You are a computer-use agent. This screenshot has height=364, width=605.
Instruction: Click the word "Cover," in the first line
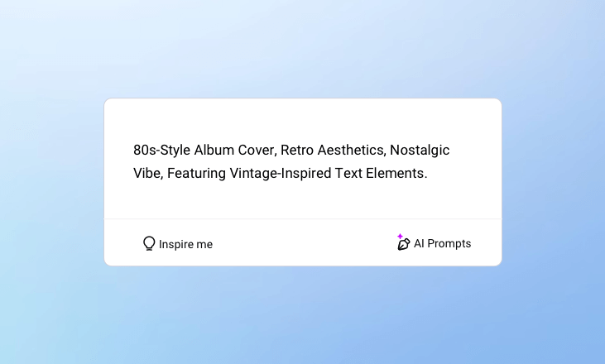(x=254, y=151)
